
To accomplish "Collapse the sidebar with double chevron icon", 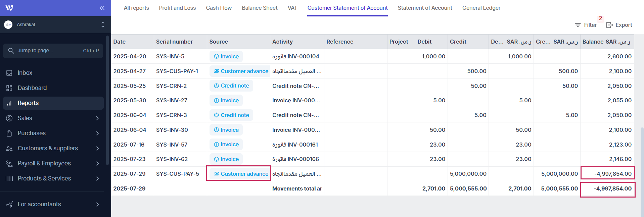I will (x=102, y=8).
